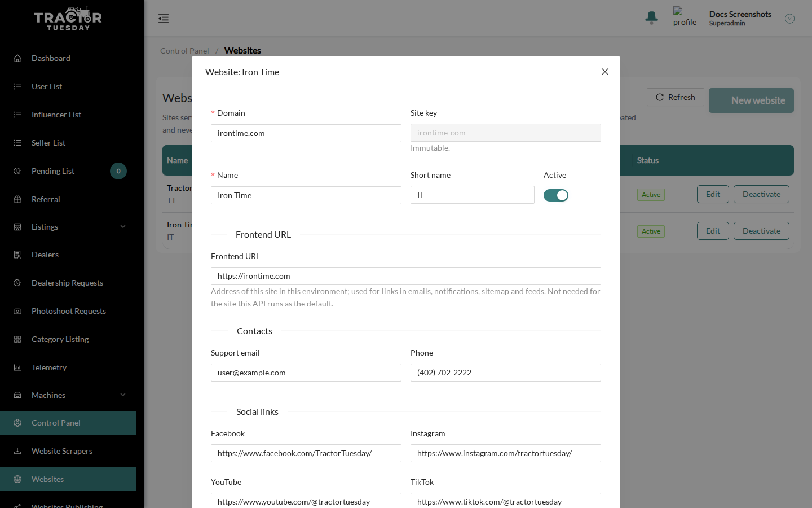
Task: Click the Website Scrapers download icon
Action: (x=17, y=451)
